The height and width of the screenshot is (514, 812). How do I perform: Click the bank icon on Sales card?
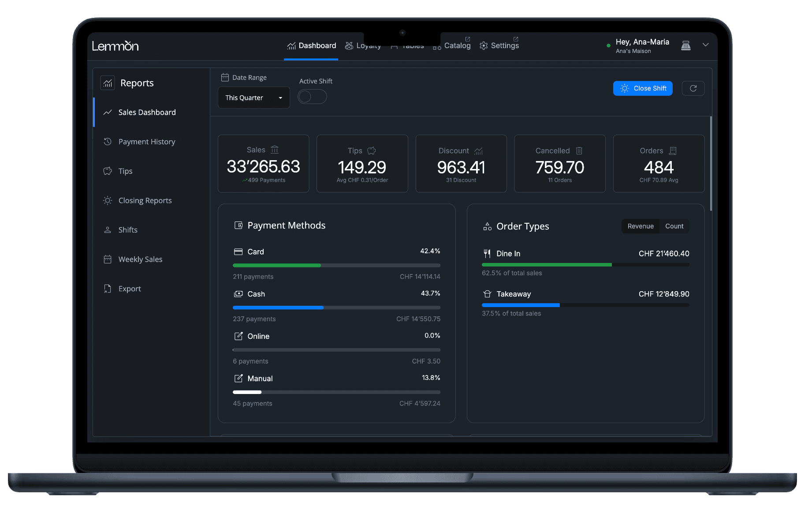pos(275,150)
